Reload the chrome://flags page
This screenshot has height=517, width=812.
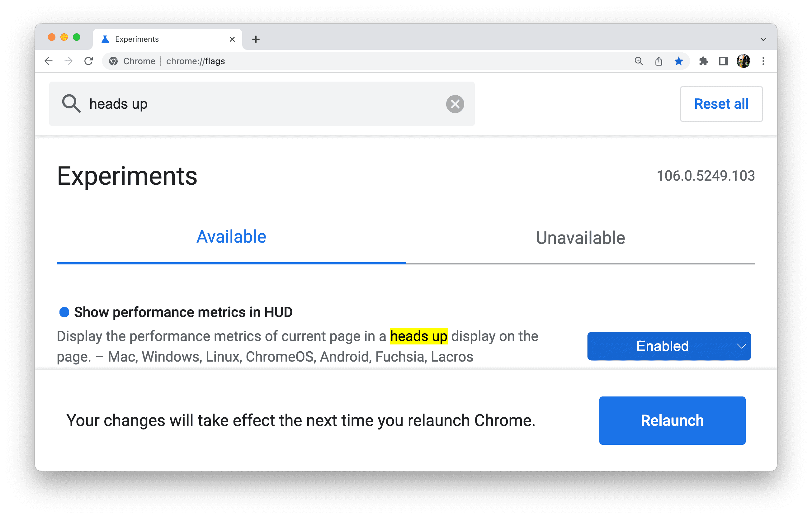tap(90, 60)
